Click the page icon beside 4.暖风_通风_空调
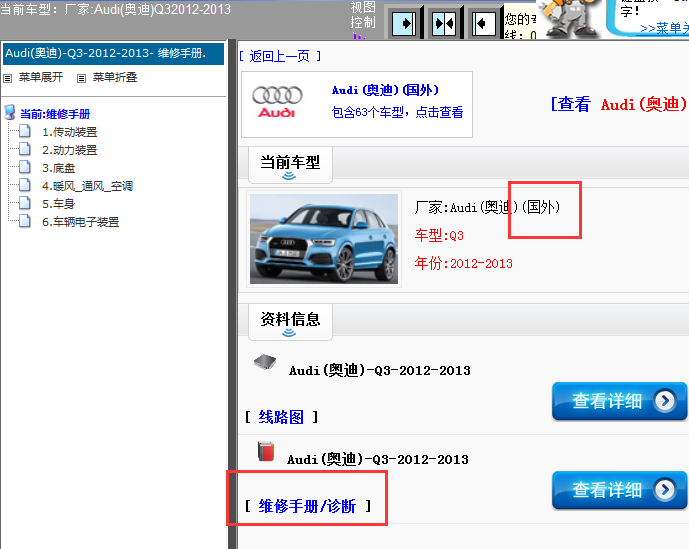The width and height of the screenshot is (689, 549). 25,185
